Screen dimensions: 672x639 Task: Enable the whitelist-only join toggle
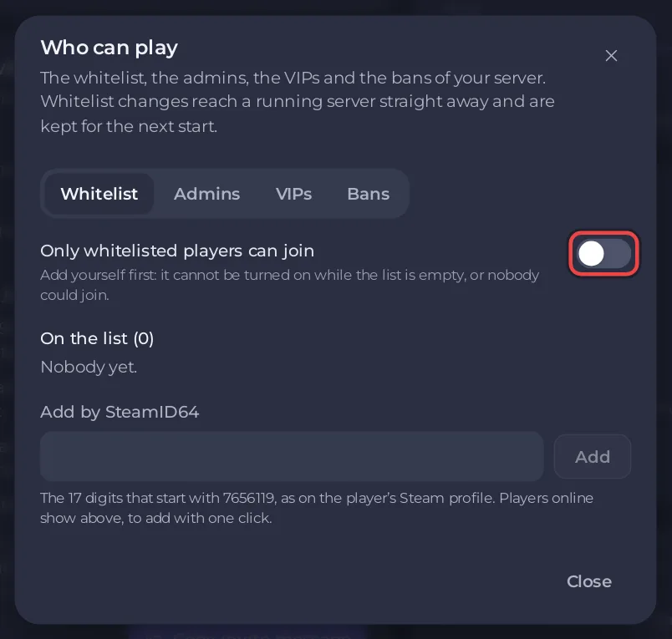click(603, 254)
